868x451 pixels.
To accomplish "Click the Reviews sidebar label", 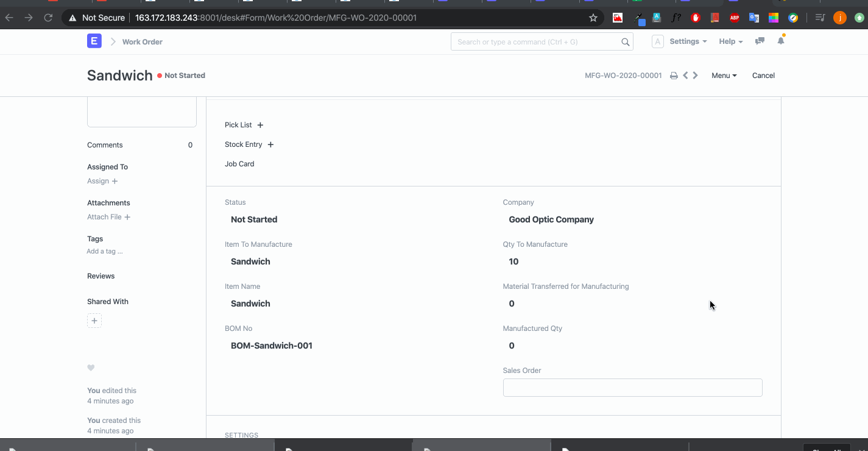I will pos(101,276).
